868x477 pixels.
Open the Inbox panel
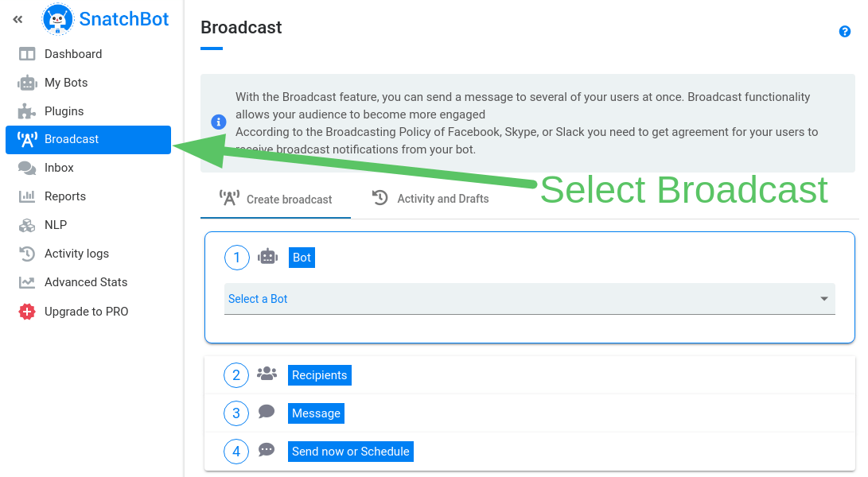pyautogui.click(x=60, y=168)
